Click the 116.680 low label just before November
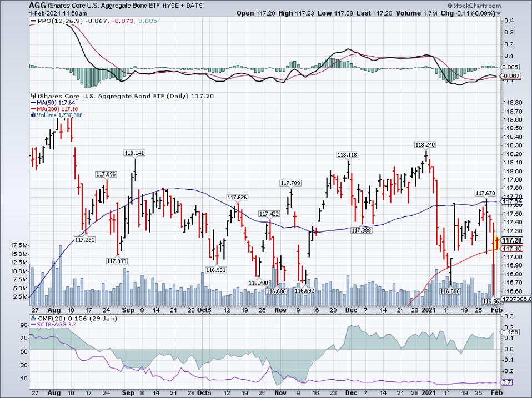 click(x=277, y=291)
